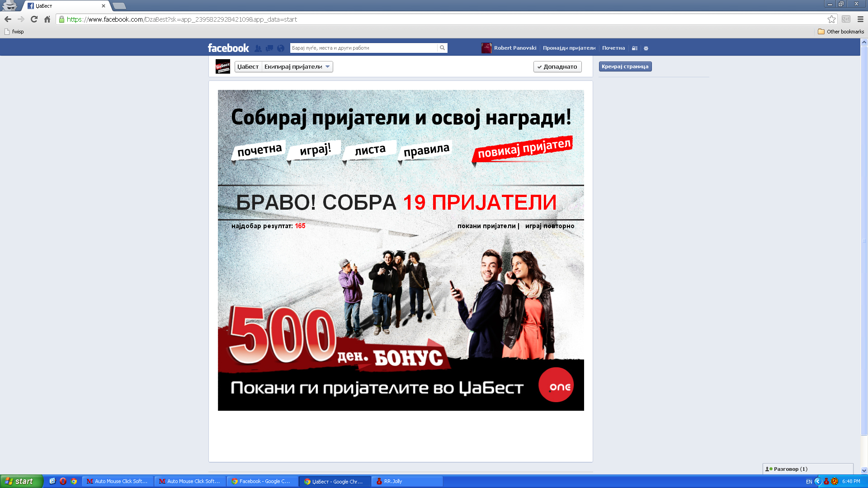Reload the page in Chrome
This screenshot has width=868, height=488.
click(34, 19)
